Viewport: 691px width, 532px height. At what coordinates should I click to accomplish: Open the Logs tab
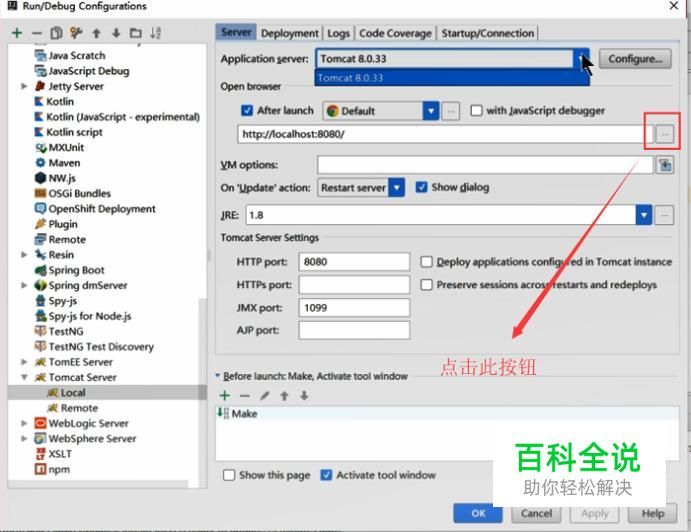pyautogui.click(x=338, y=33)
